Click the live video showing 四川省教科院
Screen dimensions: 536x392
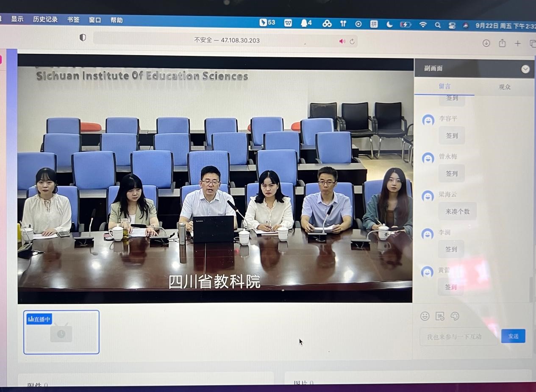click(215, 178)
